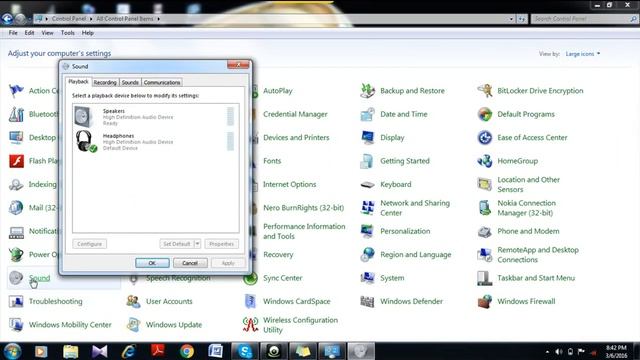Click the Back navigation arrow

(7, 18)
